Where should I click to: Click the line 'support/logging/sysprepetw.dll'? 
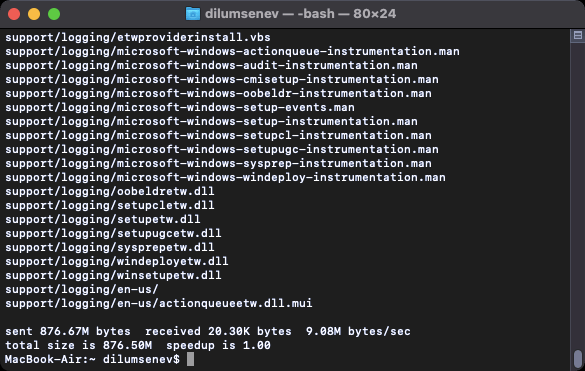(110, 247)
